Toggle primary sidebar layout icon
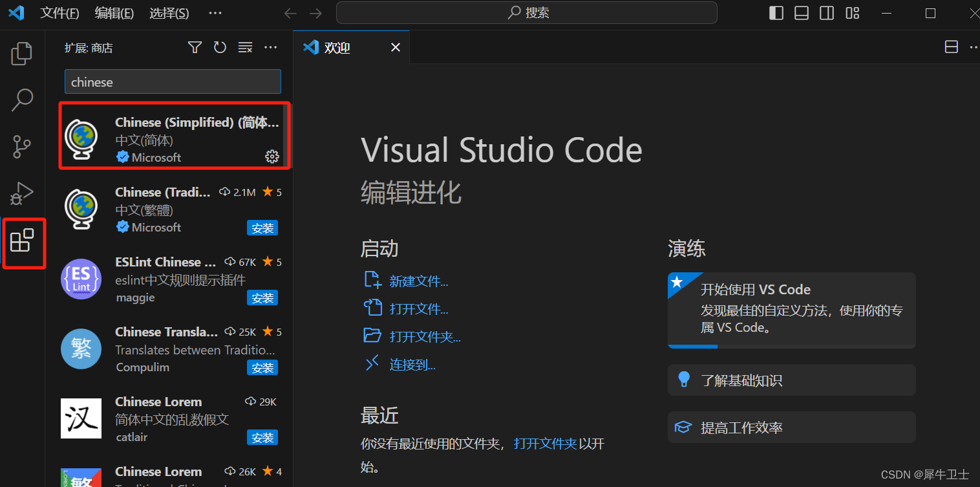 click(776, 13)
